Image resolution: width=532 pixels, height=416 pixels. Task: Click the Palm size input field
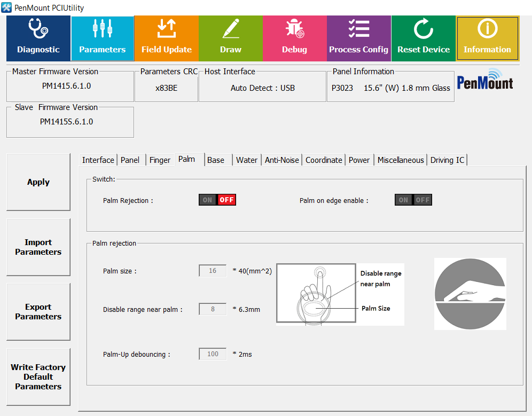tap(212, 270)
